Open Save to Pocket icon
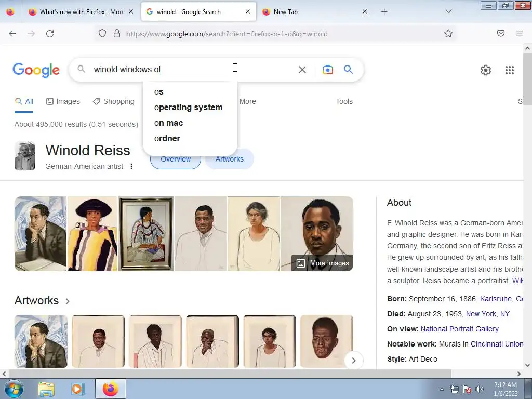Viewport: 532px width, 399px height. pyautogui.click(x=501, y=33)
